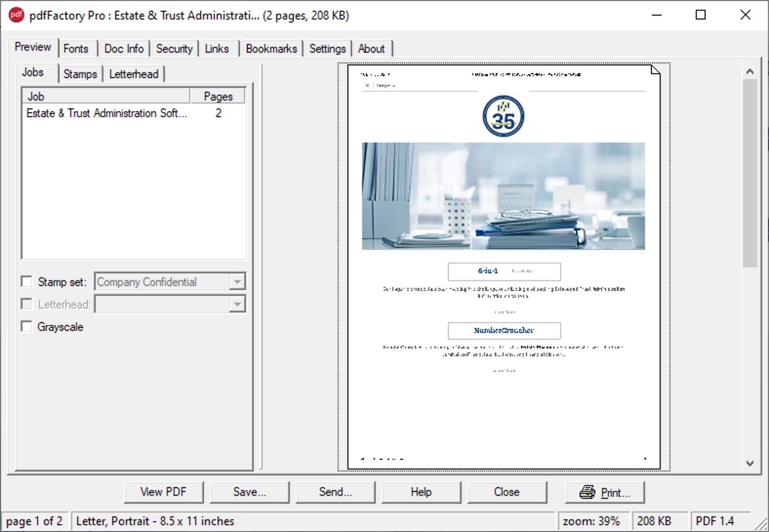Tick the Letterhead checkbox

27,304
